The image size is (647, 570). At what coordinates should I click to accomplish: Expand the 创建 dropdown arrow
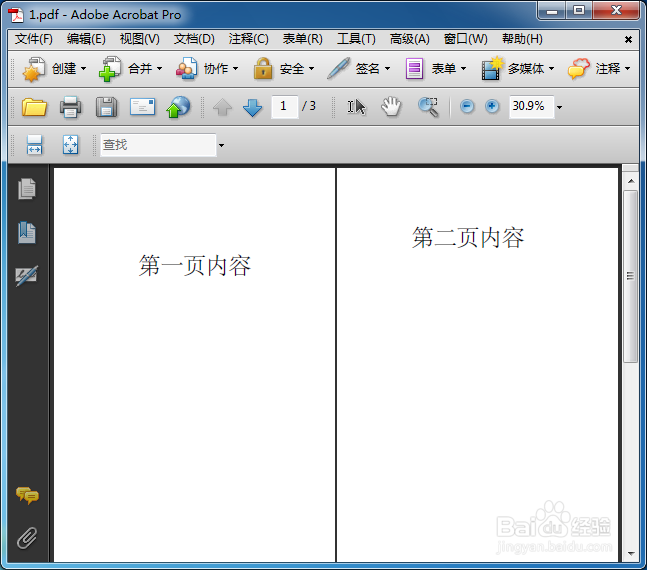(83, 69)
